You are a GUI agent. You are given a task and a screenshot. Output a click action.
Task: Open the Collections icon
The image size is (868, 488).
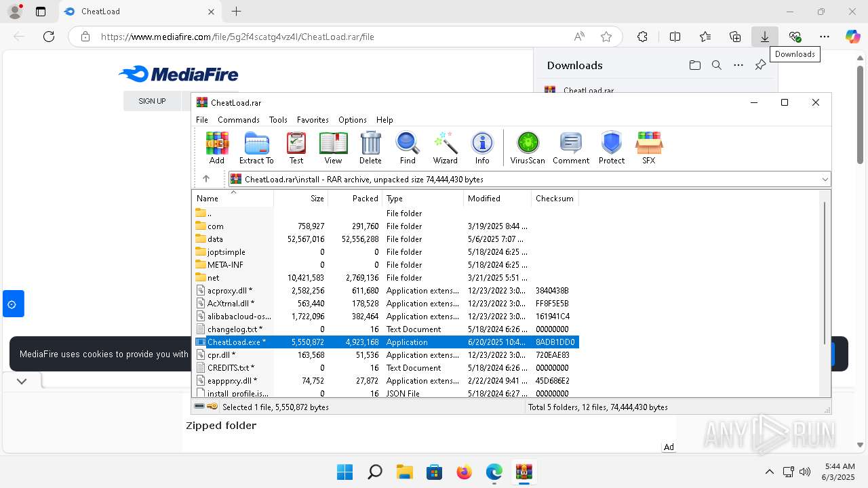(735, 37)
